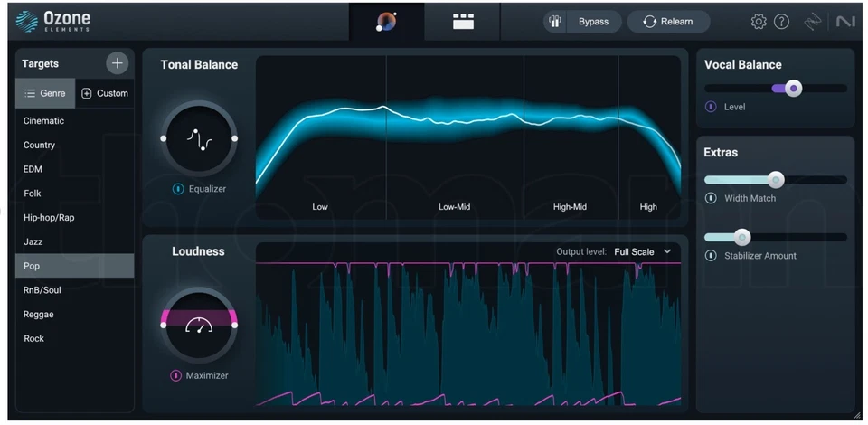The height and width of the screenshot is (425, 868).
Task: Add a new target with plus icon
Action: [x=117, y=63]
